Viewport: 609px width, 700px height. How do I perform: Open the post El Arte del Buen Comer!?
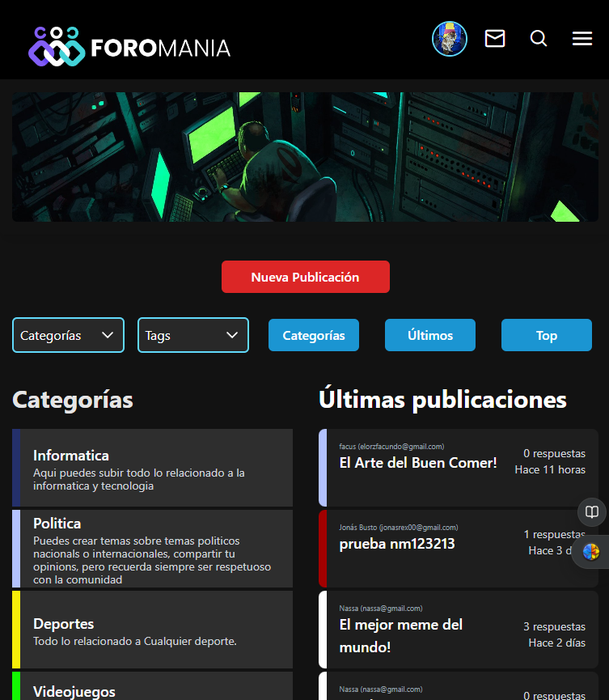418,463
